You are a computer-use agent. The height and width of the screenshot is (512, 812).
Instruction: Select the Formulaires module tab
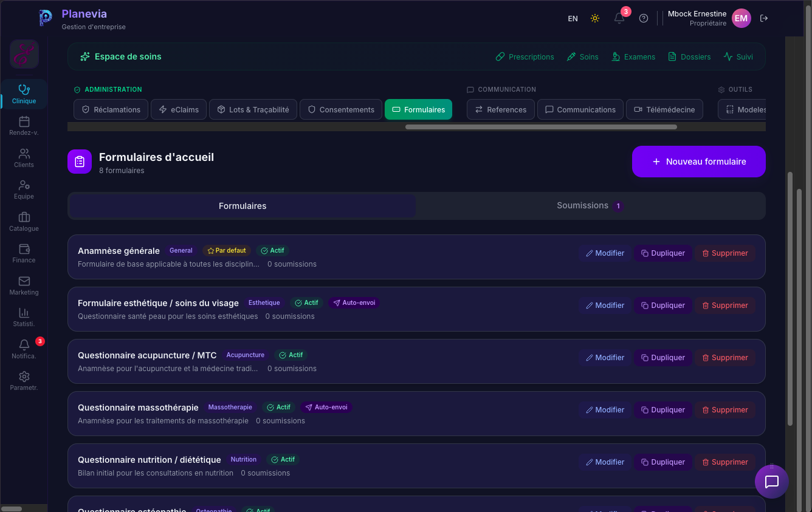(x=418, y=109)
